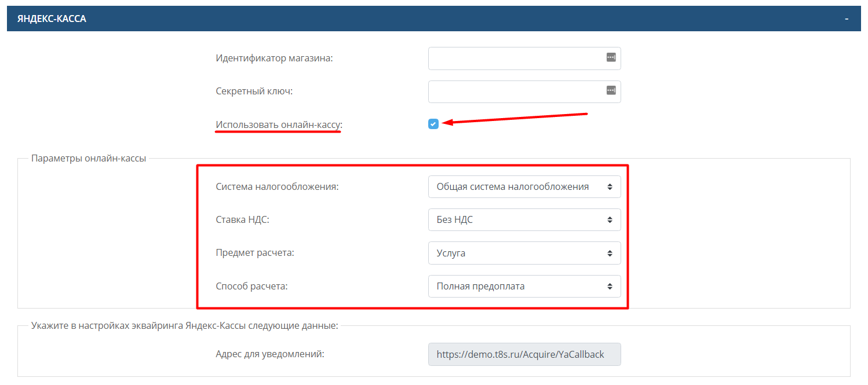Uncheck Использовать онлайн-кассу checkbox

[433, 123]
